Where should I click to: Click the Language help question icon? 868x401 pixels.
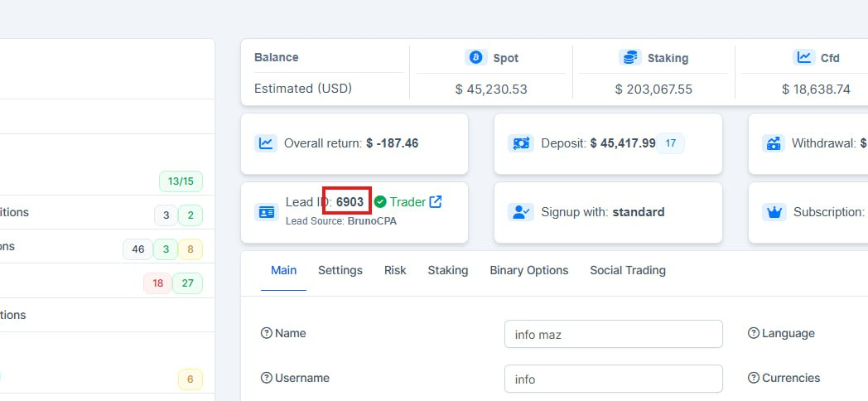pyautogui.click(x=754, y=333)
